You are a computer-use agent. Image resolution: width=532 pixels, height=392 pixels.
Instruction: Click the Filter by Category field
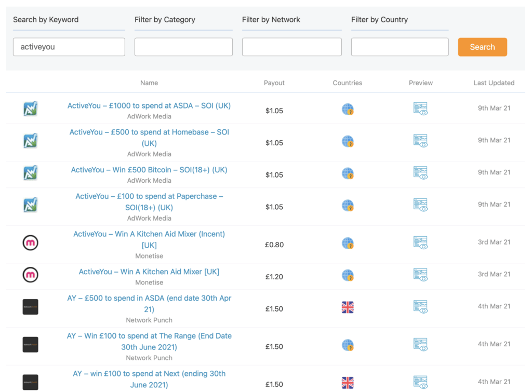tap(183, 47)
